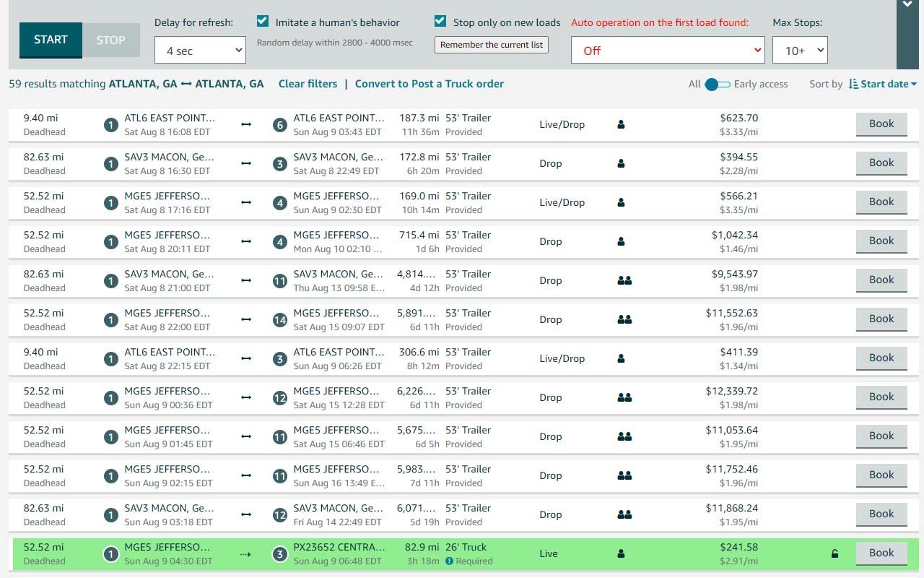Click stop count 11 badge on $9,543.97 row
This screenshot has height=578, width=924.
279,281
